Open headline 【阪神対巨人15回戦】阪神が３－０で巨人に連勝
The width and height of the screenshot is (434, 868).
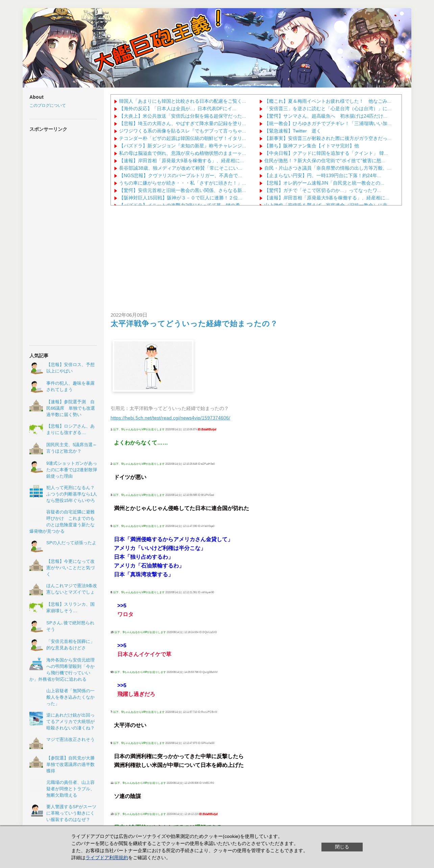[180, 198]
